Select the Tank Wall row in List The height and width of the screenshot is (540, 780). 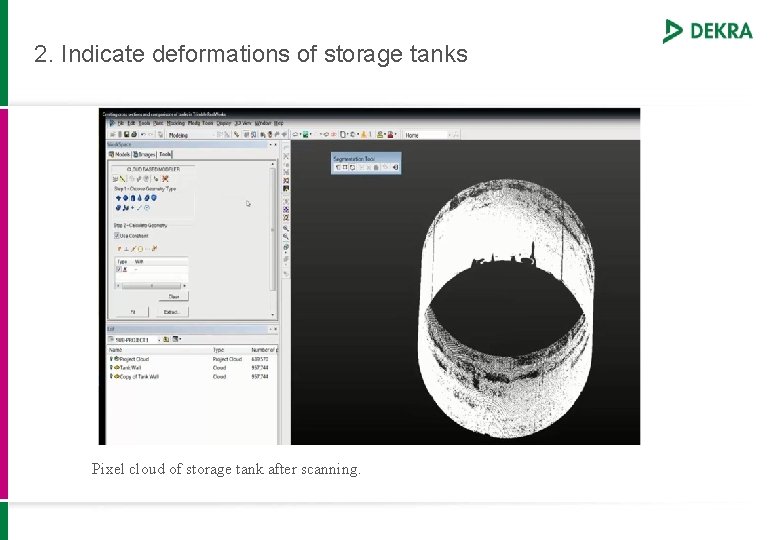pyautogui.click(x=193, y=368)
